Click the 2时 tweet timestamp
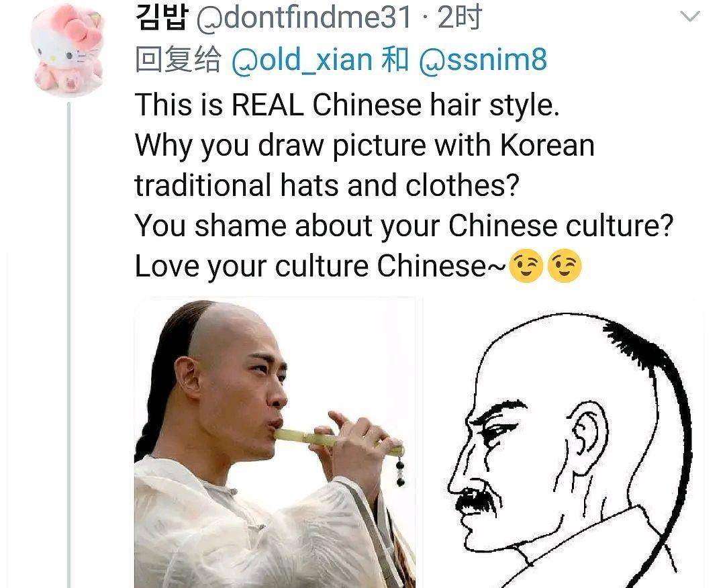 click(x=459, y=17)
